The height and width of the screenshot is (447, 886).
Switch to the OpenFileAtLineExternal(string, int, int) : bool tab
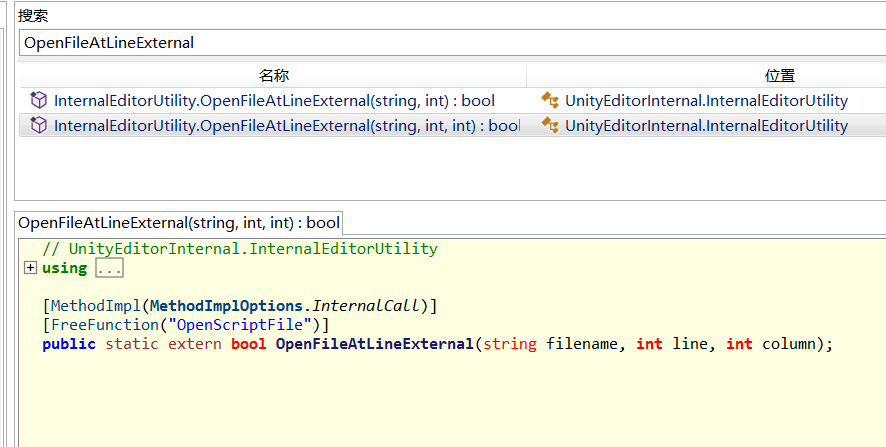pyautogui.click(x=179, y=223)
